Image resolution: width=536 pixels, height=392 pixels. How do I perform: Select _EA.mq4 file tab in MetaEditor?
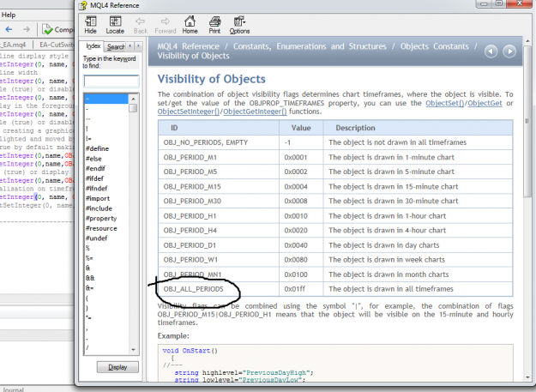coord(14,45)
